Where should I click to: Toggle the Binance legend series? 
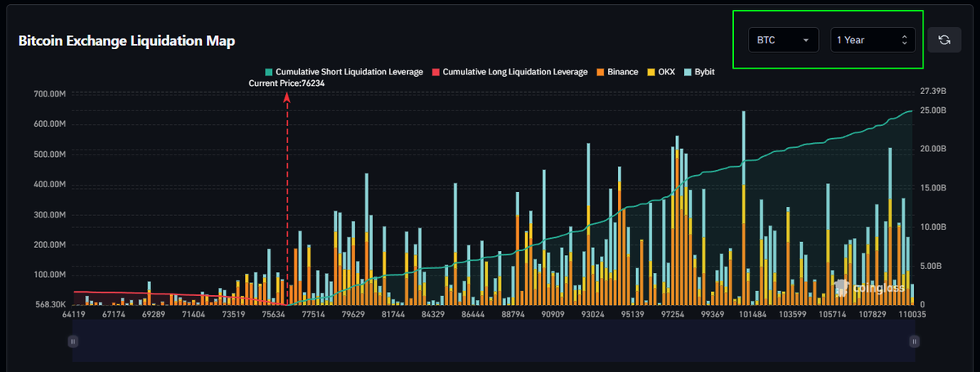(617, 72)
